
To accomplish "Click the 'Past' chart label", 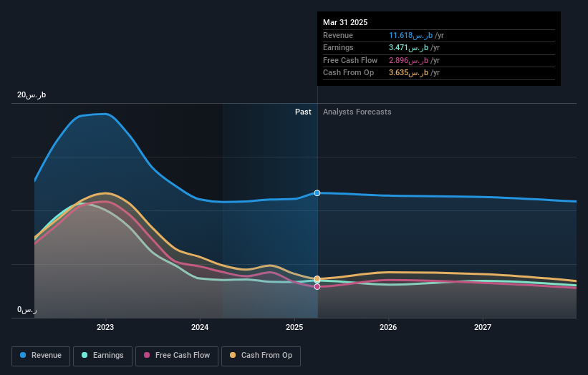I will (303, 112).
